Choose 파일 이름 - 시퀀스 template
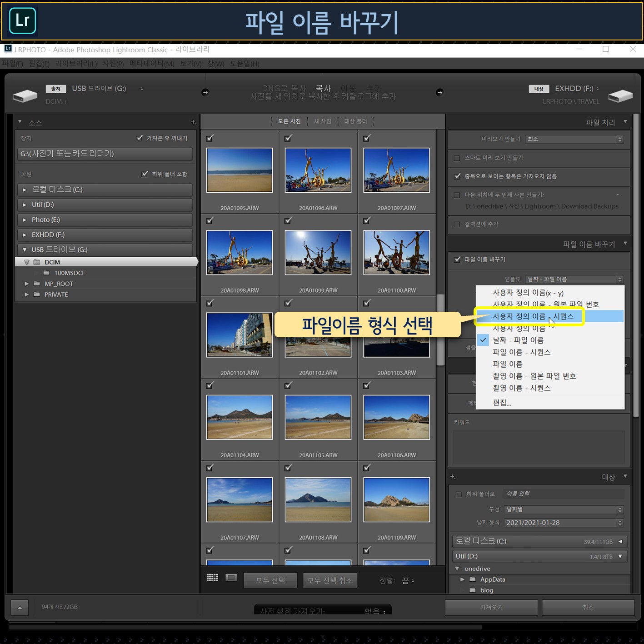 (x=550, y=352)
